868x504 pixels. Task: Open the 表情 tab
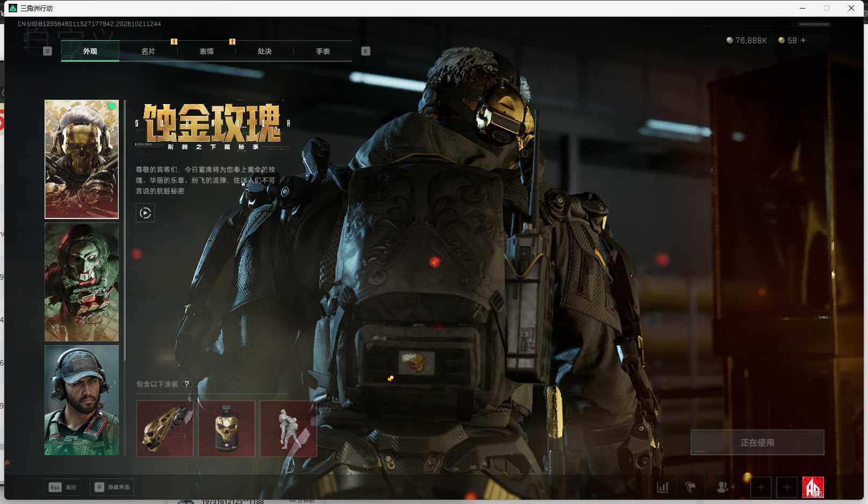(206, 51)
